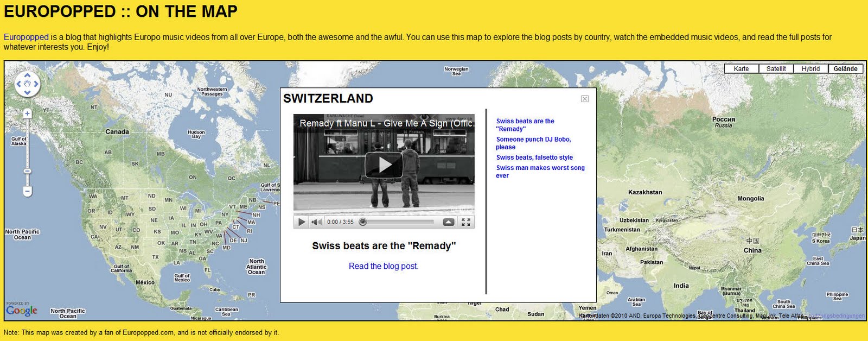Click the Mongolia label on the map
The width and height of the screenshot is (868, 341).
pyautogui.click(x=751, y=199)
